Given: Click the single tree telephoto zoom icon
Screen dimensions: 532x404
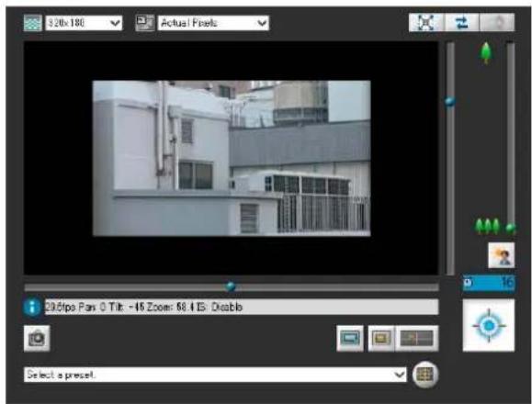Looking at the screenshot, I should point(486,52).
